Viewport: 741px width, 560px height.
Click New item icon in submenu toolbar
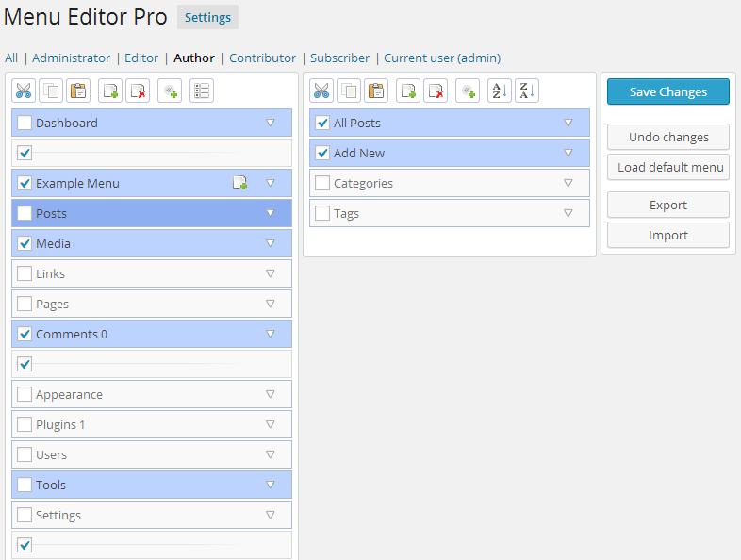tap(408, 91)
